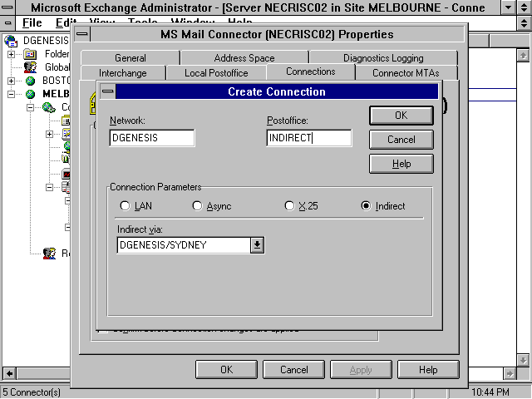Click the MELBOURNE site globe icon
This screenshot has width=532, height=399.
tap(30, 94)
